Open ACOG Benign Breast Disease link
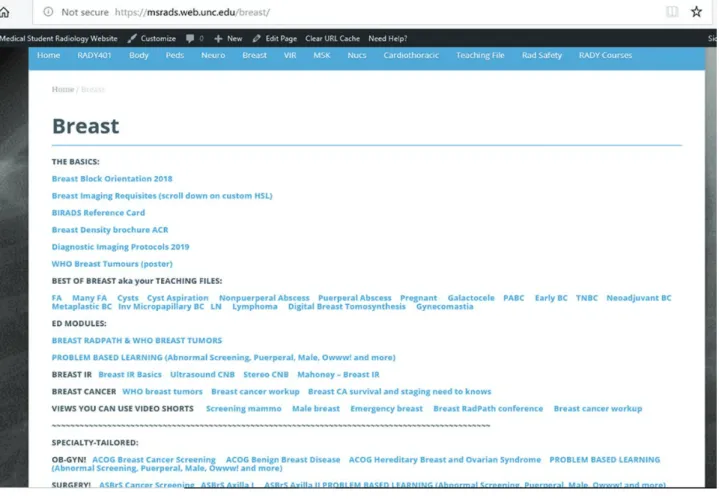 coord(283,460)
